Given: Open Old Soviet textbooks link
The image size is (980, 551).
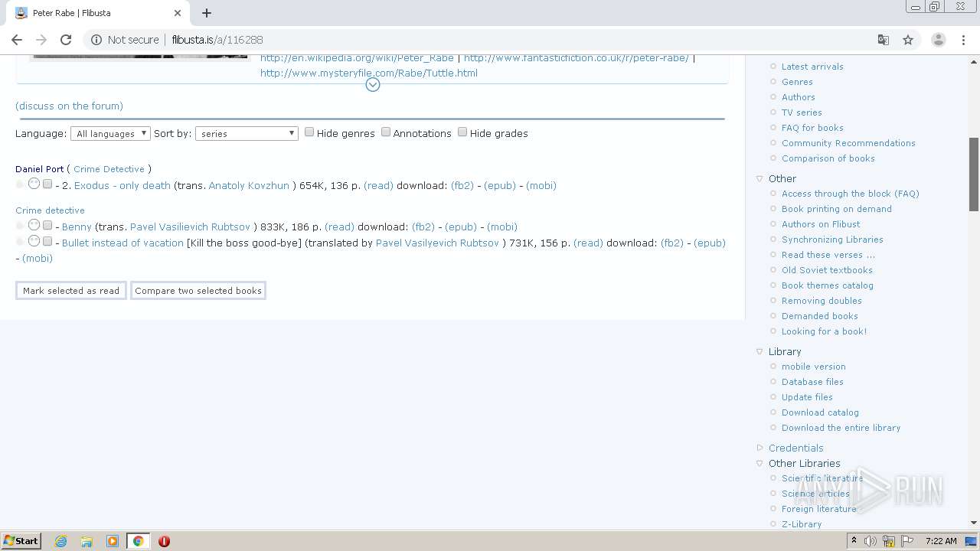Looking at the screenshot, I should 827,270.
